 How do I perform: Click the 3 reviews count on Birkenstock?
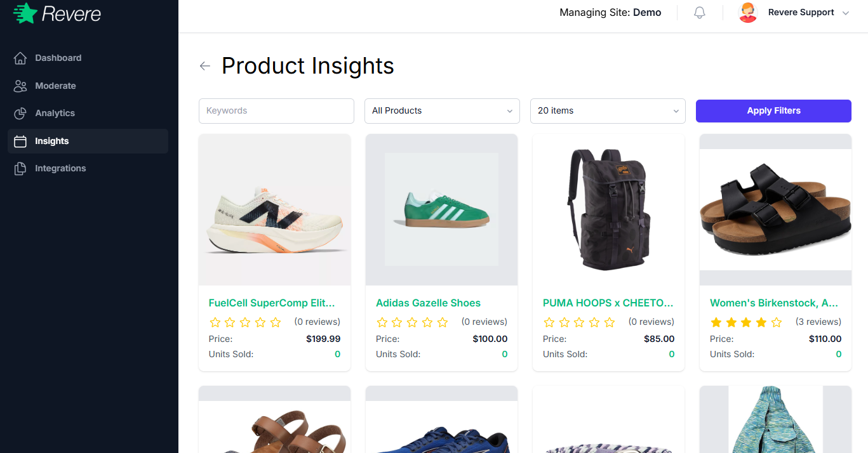[x=818, y=322]
